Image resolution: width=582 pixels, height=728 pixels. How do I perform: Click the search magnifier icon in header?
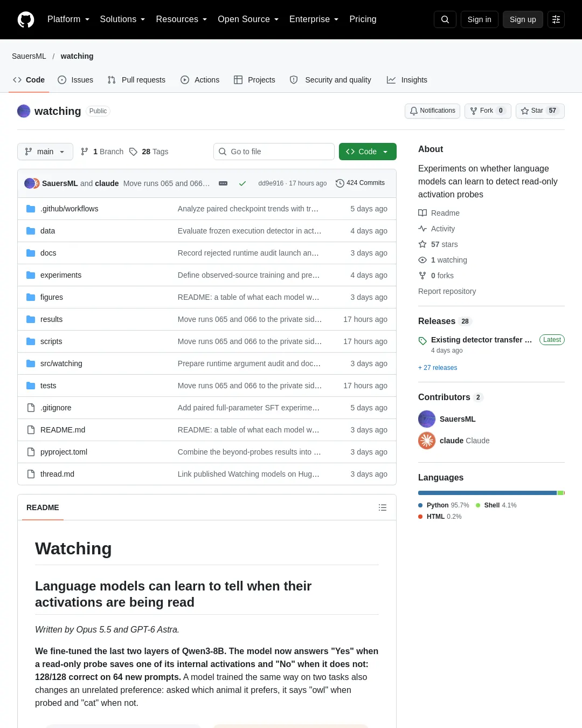tap(445, 19)
